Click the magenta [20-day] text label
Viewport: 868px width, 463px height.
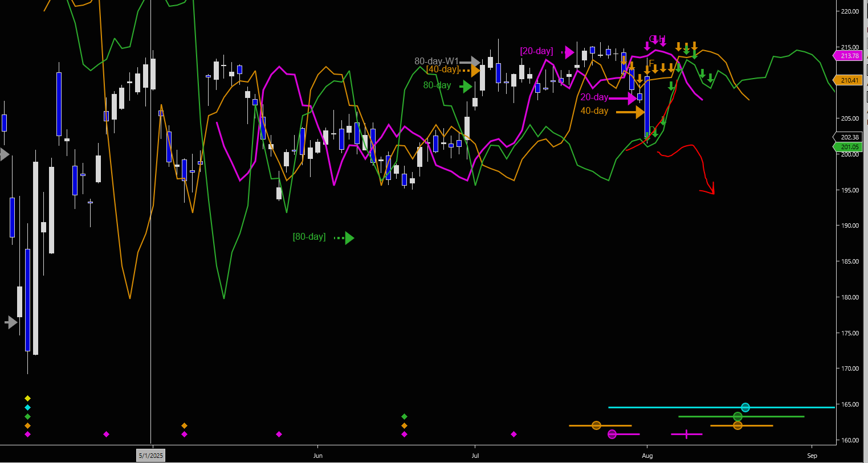pyautogui.click(x=536, y=51)
